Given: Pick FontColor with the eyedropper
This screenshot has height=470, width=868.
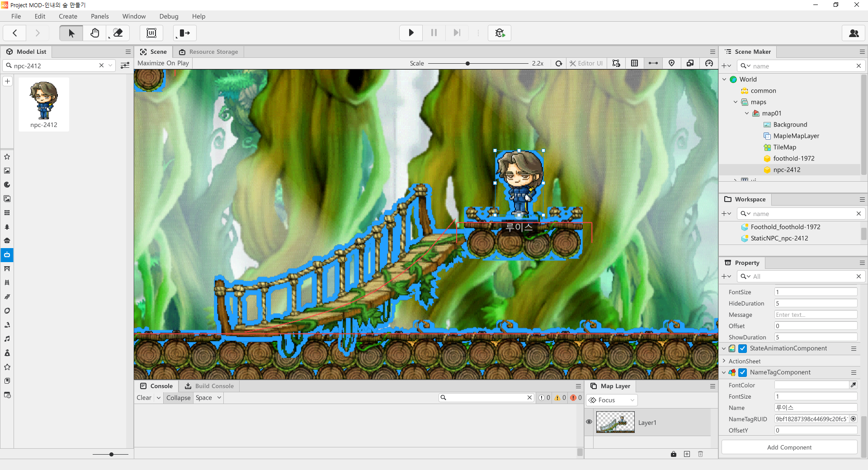Looking at the screenshot, I should [853, 385].
